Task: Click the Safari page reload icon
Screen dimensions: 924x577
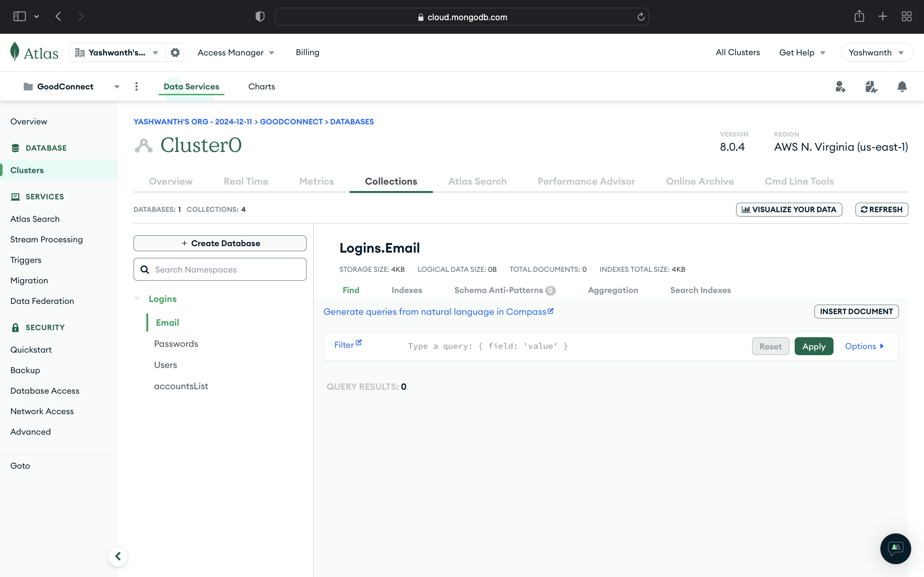Action: (x=641, y=17)
